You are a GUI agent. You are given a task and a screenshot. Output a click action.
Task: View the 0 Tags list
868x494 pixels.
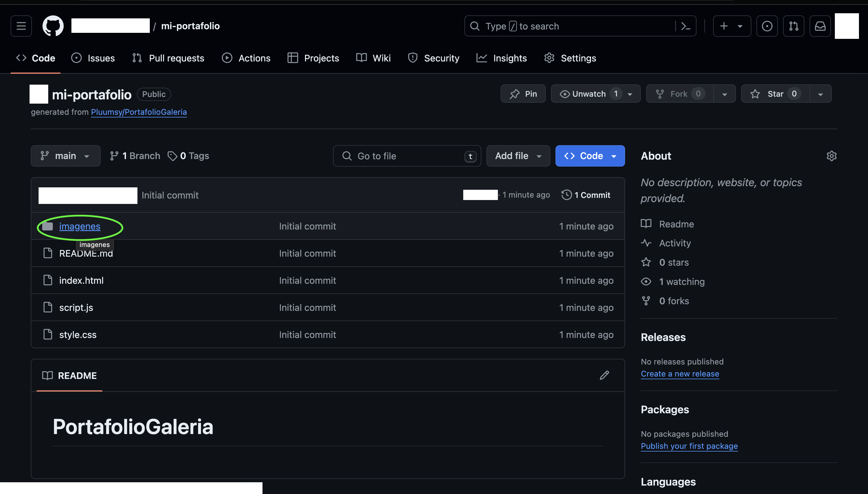pos(188,156)
